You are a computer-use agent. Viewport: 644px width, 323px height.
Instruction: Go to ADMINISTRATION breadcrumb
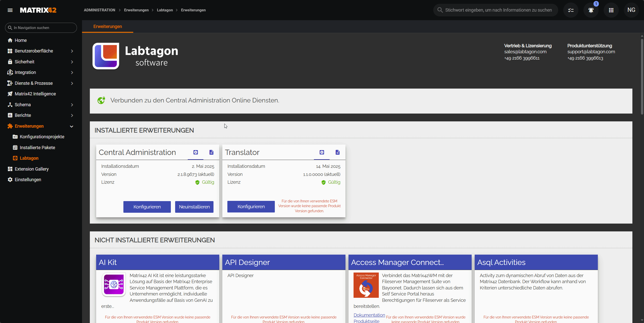pos(99,10)
